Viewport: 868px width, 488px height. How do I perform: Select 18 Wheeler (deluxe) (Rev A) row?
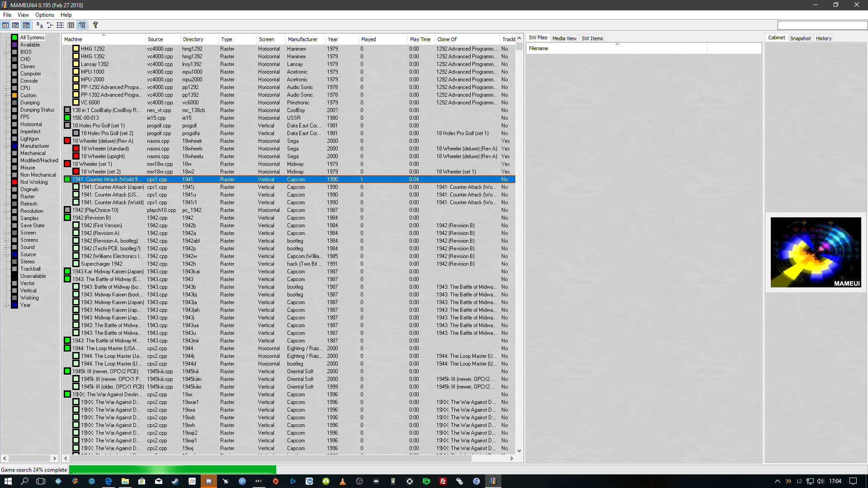click(289, 141)
